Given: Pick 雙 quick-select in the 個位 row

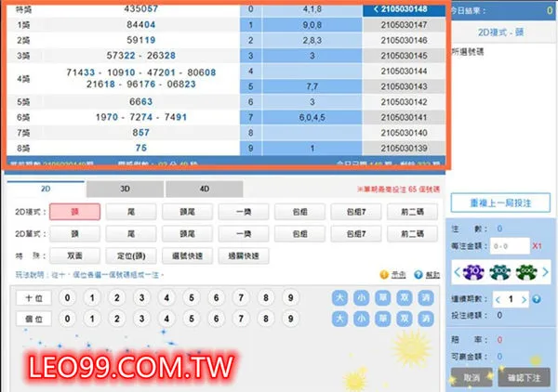Looking at the screenshot, I should [x=405, y=319].
